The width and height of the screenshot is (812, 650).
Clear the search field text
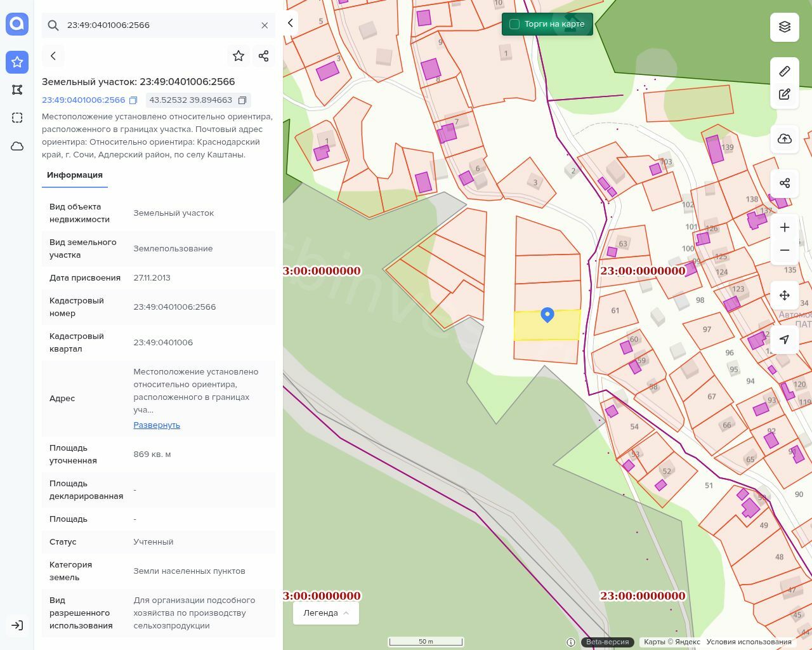pos(265,25)
